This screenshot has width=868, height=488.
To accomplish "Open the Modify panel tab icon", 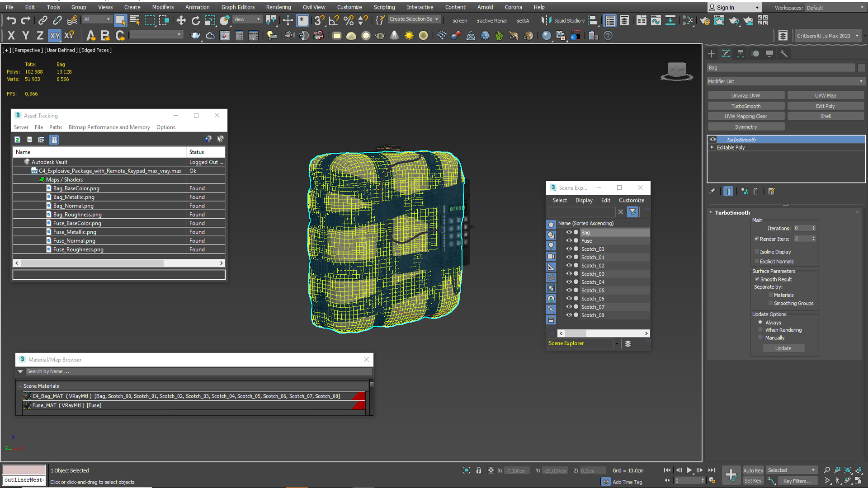I will pos(726,54).
